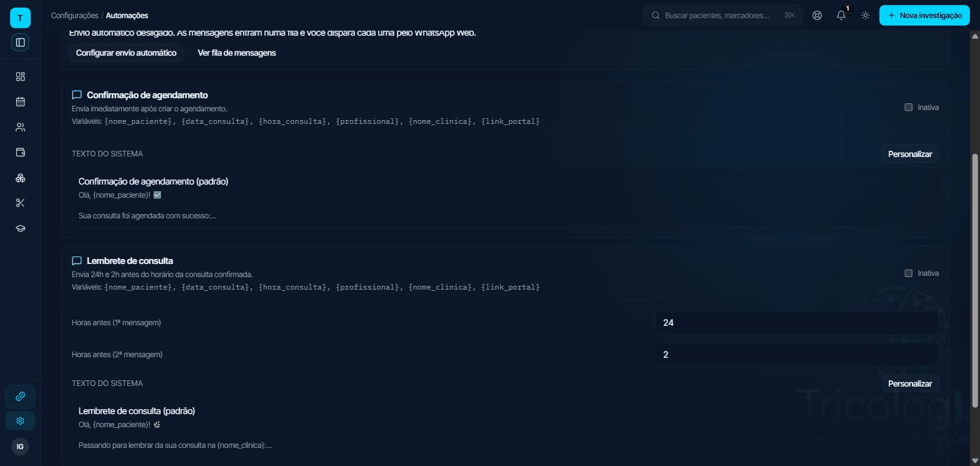980x466 pixels.
Task: Click the Confirmação de agendamento heading
Action: (147, 95)
